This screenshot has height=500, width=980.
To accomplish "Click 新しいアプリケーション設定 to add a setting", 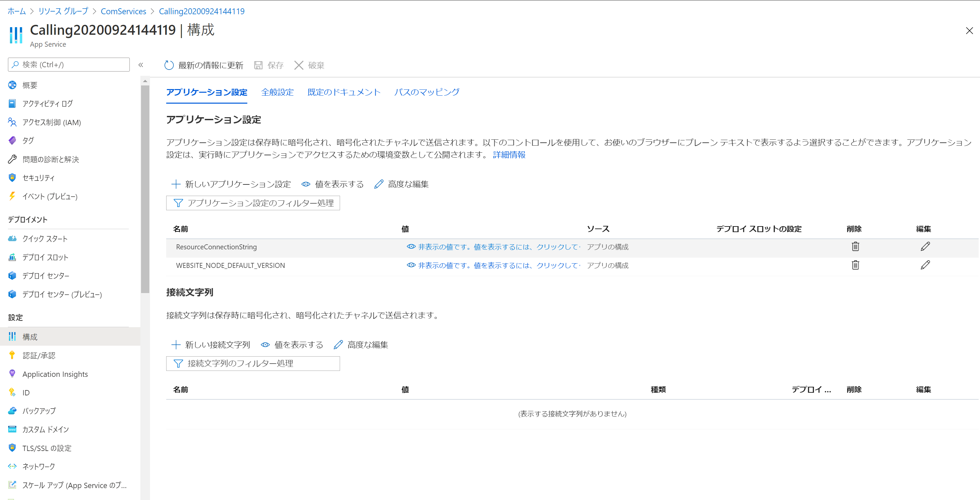I will [x=231, y=184].
